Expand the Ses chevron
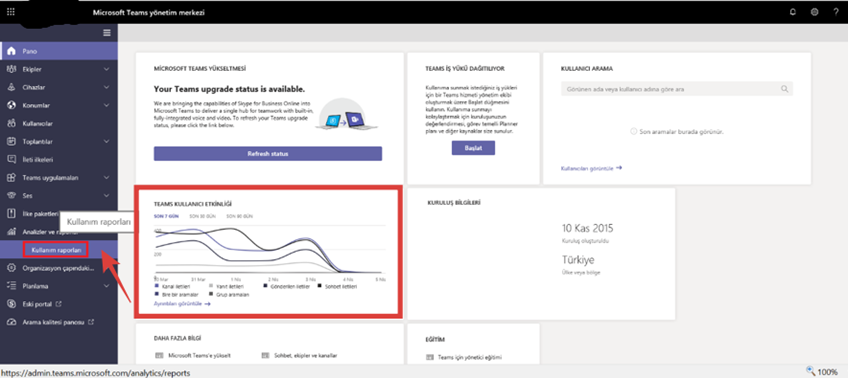 pos(106,195)
